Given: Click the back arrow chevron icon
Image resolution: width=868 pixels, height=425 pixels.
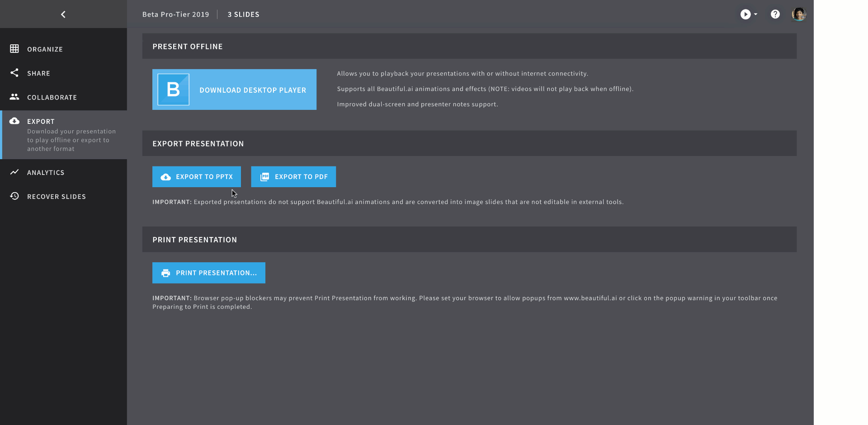Looking at the screenshot, I should 63,14.
